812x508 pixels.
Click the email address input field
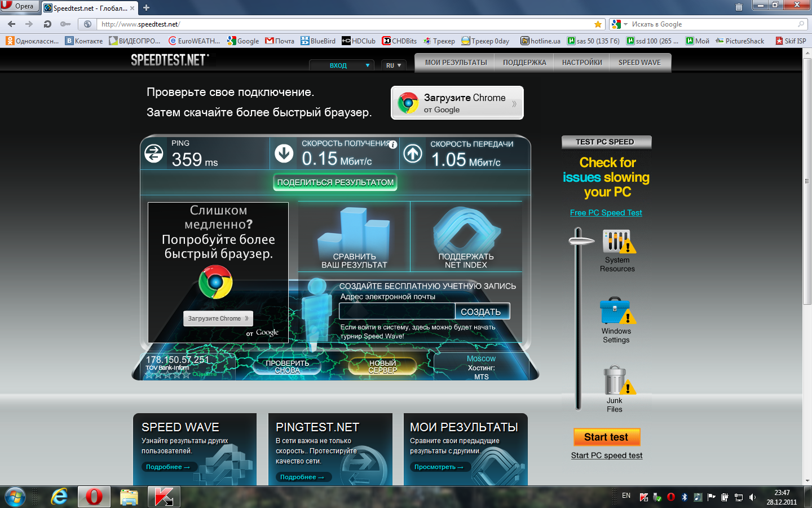tap(397, 311)
